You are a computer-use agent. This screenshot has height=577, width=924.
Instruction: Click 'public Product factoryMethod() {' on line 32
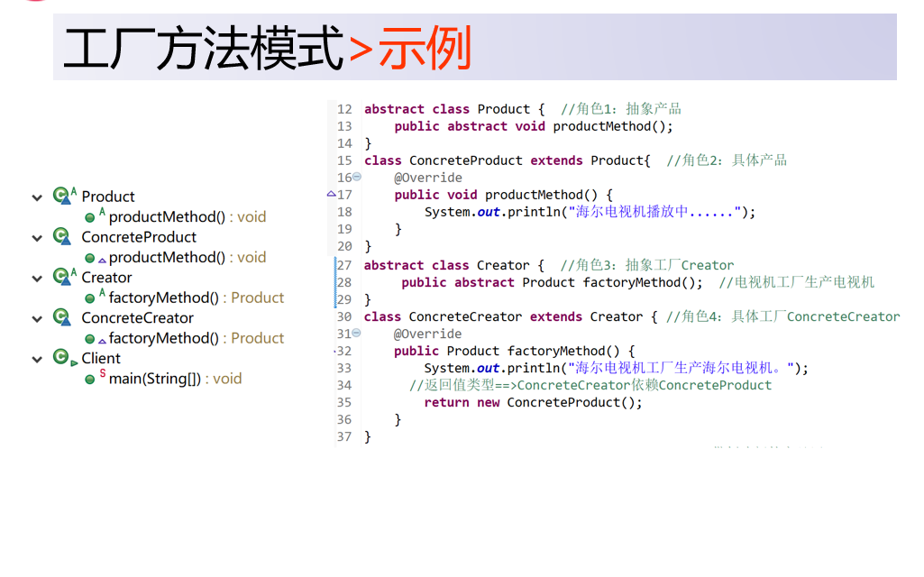click(515, 352)
